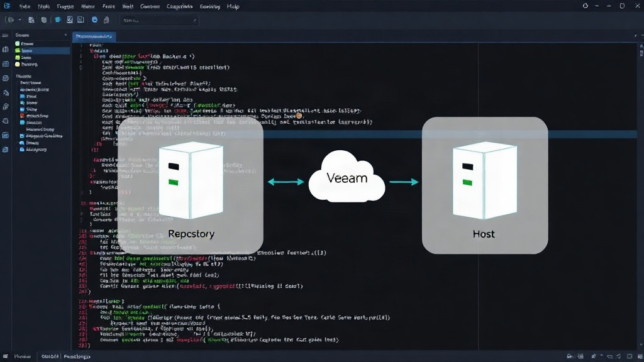This screenshot has width=644, height=362.
Task: Click the bottommost icon in the left activity bar
Action: (x=5, y=150)
